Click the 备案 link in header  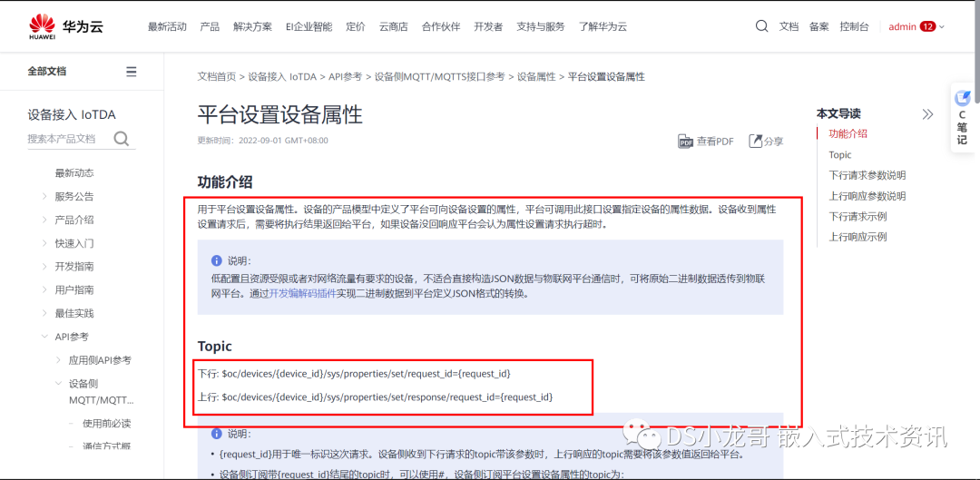[x=818, y=27]
